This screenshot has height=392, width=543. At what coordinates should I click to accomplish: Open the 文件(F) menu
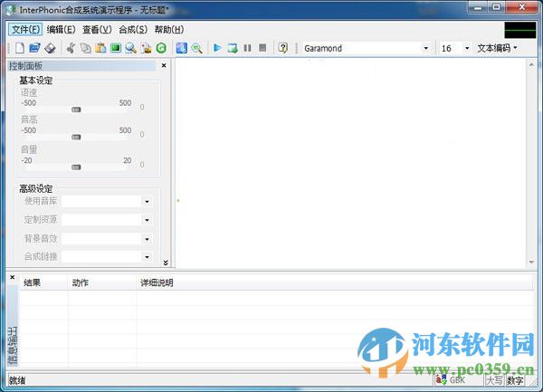pyautogui.click(x=25, y=30)
